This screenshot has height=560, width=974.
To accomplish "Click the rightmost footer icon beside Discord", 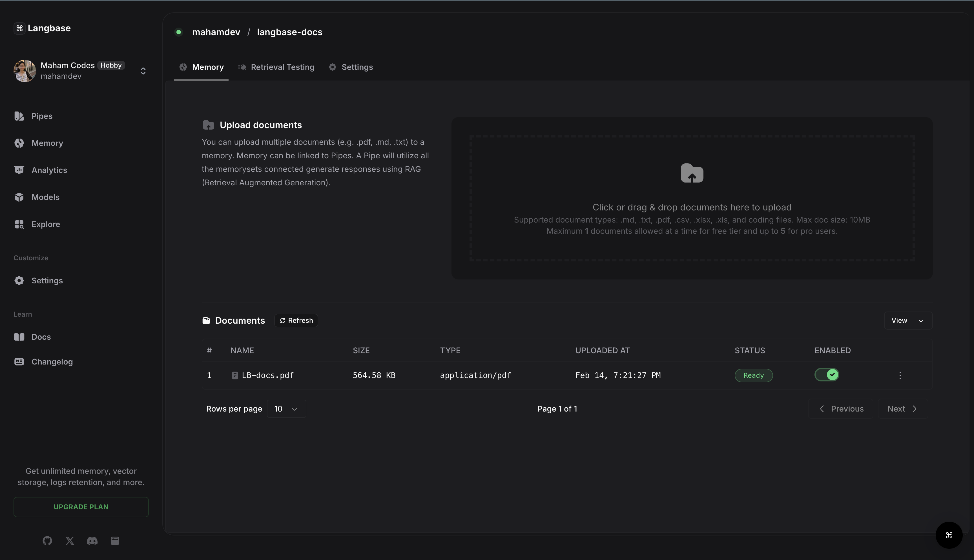I will tap(115, 541).
